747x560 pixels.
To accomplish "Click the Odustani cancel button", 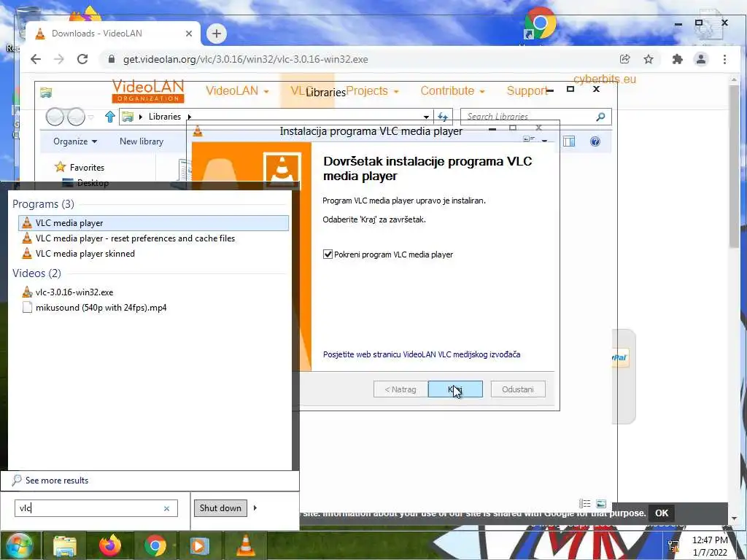I will tap(518, 389).
